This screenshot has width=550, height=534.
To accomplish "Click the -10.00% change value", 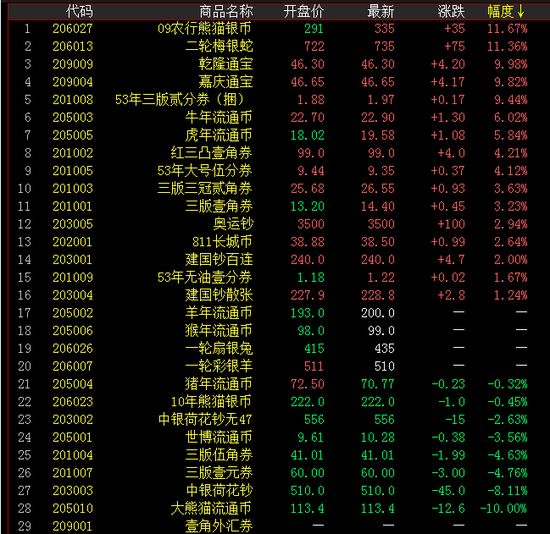I will coord(504,509).
